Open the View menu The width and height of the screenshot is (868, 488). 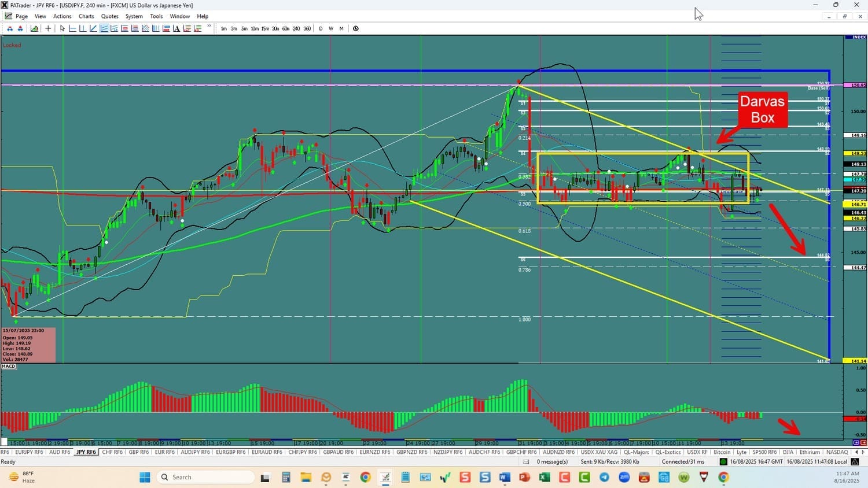click(x=41, y=16)
